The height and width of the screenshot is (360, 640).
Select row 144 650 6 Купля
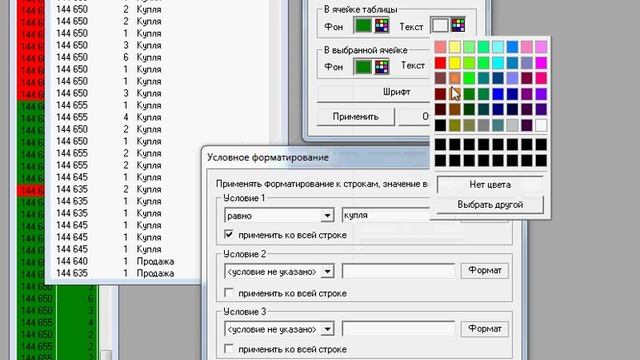tap(159, 57)
